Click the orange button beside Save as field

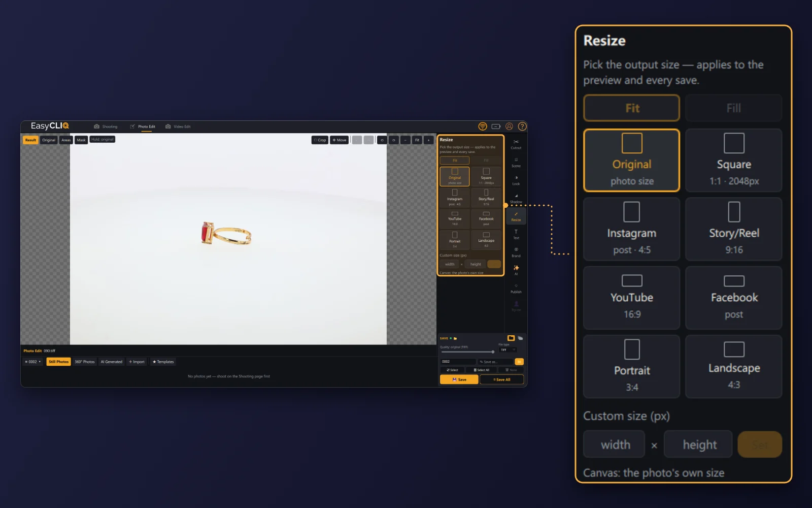coord(519,362)
